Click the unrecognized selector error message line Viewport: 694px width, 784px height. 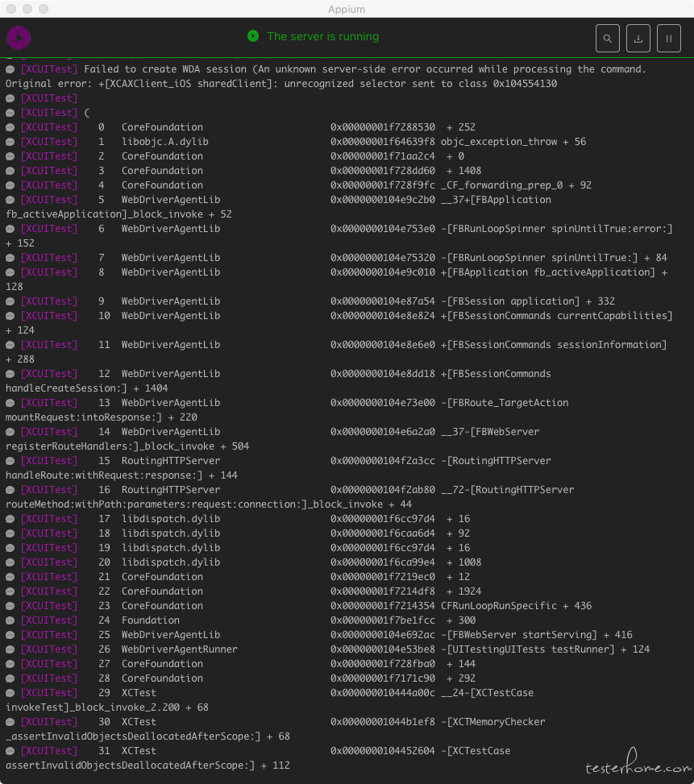pos(281,84)
